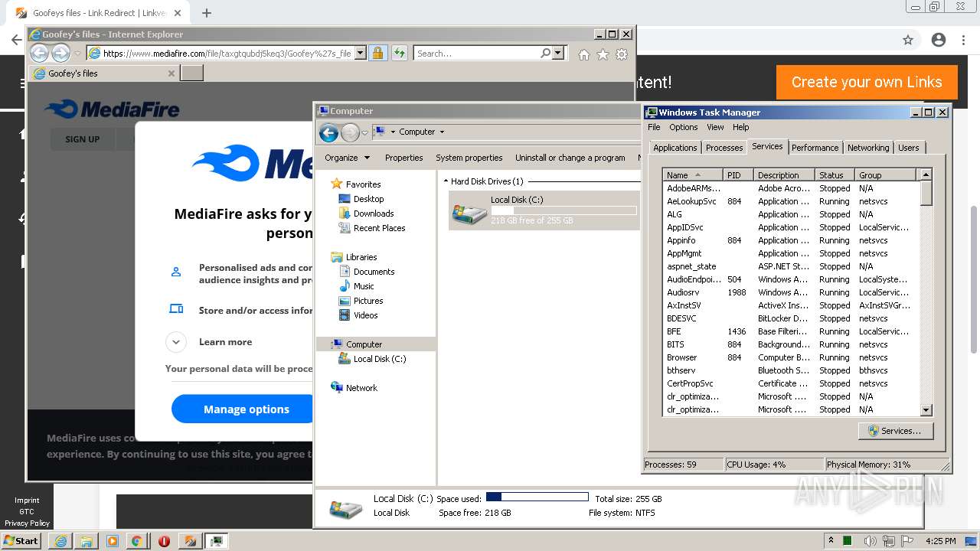Open Task Manager File menu
Viewport: 980px width, 551px height.
(x=654, y=127)
